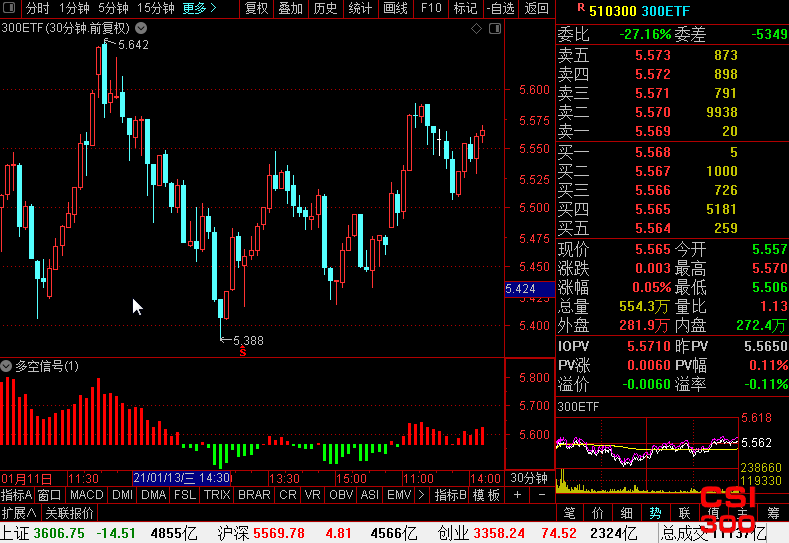The height and width of the screenshot is (543, 789).
Task: Collapse 多空信号 indicator dropdown circle
Action: 6,366
